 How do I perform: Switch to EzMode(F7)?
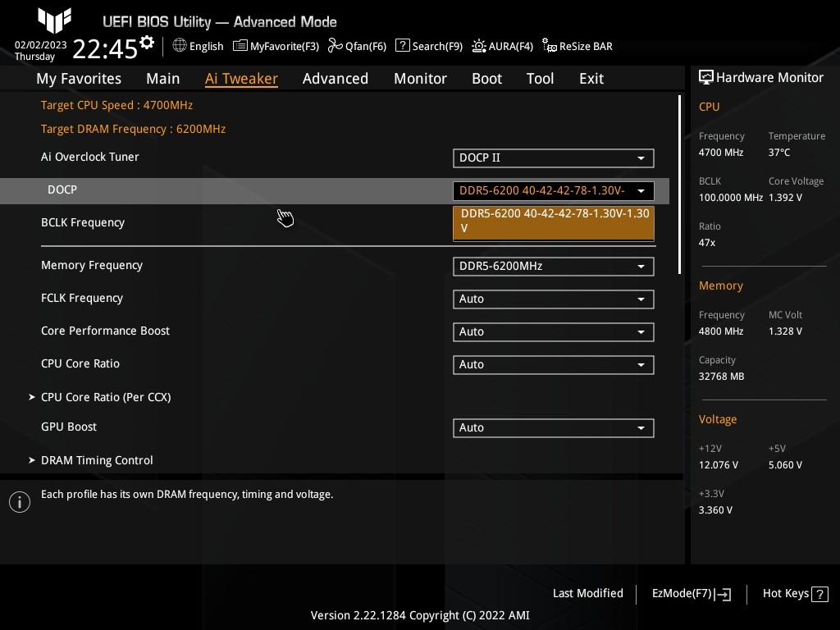tap(691, 594)
